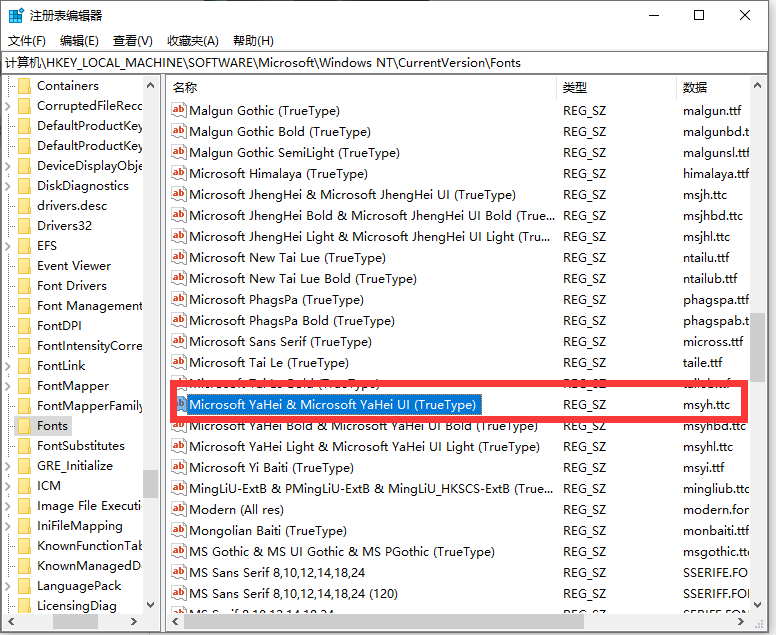The image size is (776, 635).
Task: Select the Font Management tree key
Action: click(x=90, y=306)
